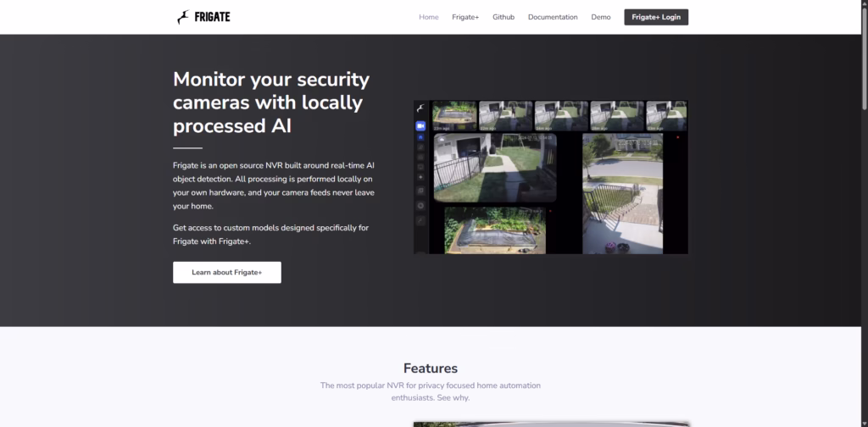The height and width of the screenshot is (427, 868).
Task: Click the Learn about Frigate+ button
Action: pos(227,272)
